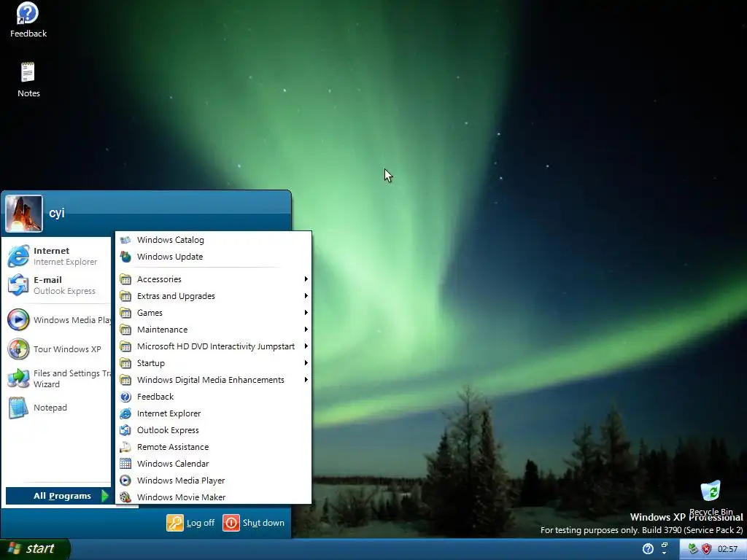Click the Windows Movie Maker icon

click(125, 497)
